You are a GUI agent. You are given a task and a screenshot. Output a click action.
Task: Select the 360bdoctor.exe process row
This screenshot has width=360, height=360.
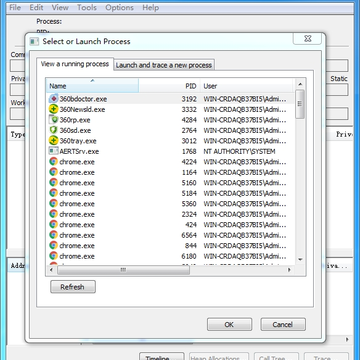tap(170, 99)
